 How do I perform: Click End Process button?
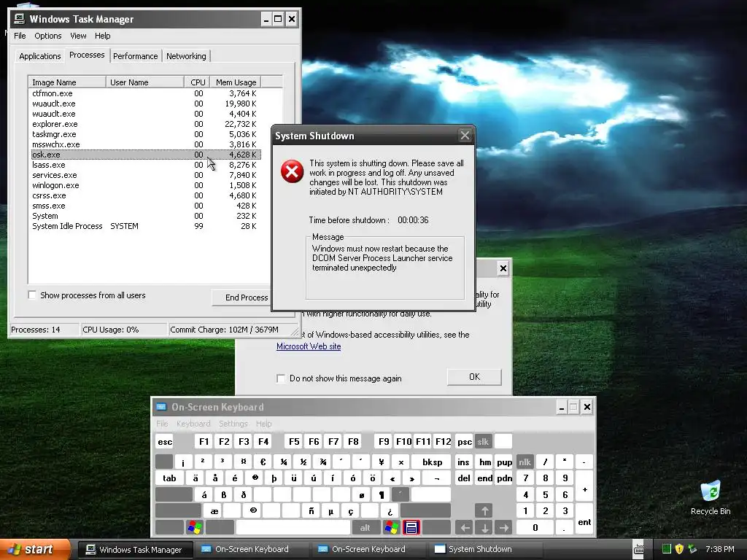[x=242, y=297]
